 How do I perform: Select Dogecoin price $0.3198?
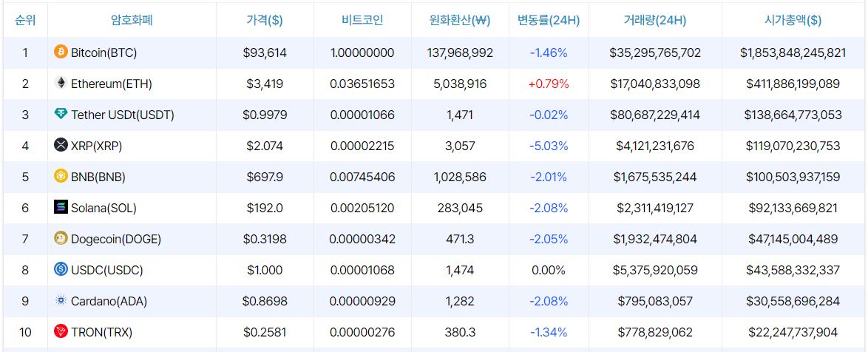[x=265, y=239]
